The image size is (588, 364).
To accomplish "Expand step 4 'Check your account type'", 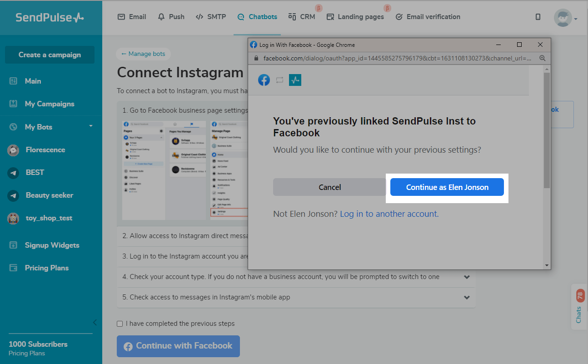I will 466,277.
